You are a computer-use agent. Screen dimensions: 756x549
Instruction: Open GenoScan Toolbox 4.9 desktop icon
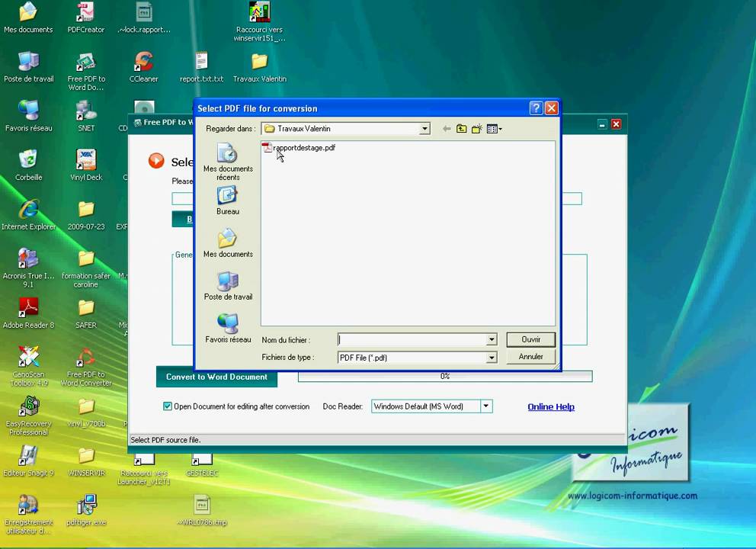coord(28,367)
